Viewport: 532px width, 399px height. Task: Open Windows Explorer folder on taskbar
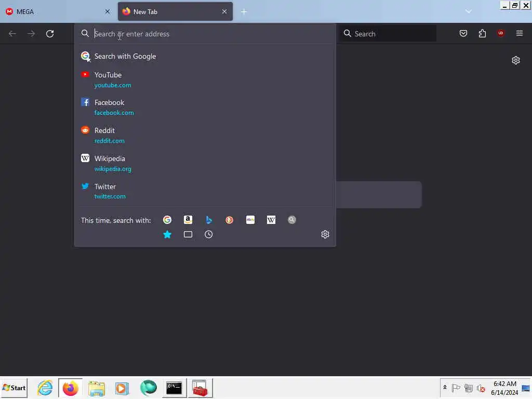pos(97,388)
